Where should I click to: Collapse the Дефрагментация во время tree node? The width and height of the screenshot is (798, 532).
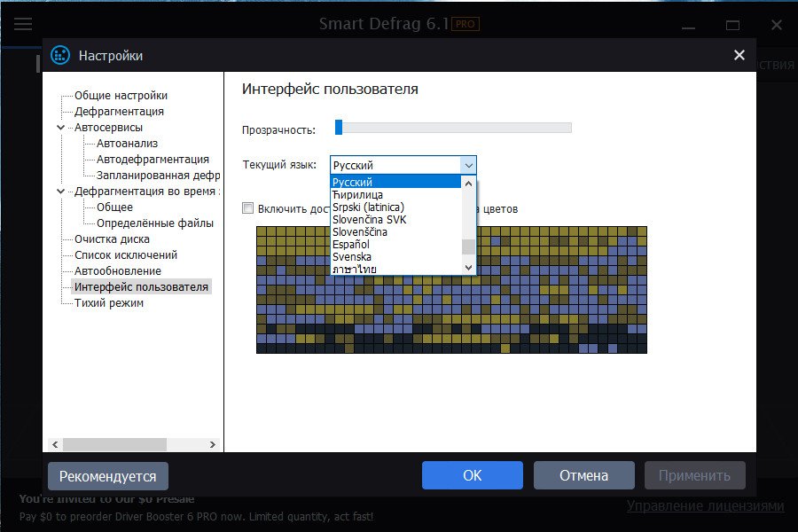point(60,192)
